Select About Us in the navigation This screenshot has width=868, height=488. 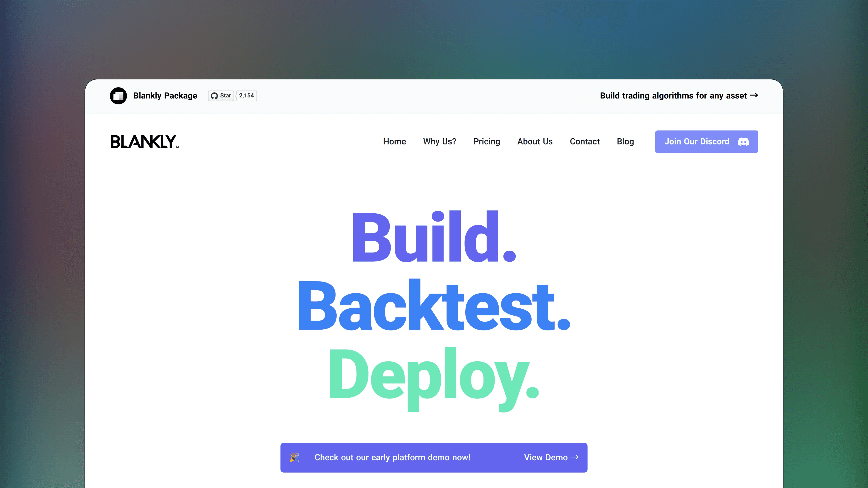[x=535, y=141]
